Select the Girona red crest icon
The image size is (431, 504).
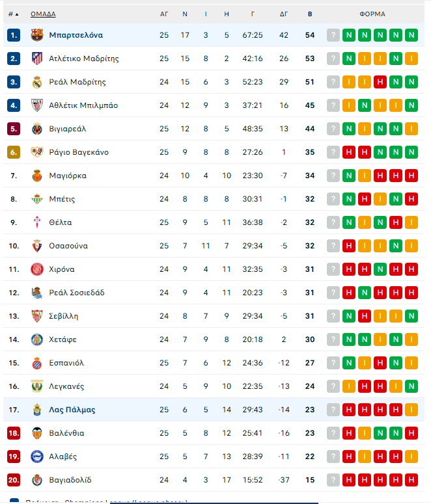tap(37, 269)
